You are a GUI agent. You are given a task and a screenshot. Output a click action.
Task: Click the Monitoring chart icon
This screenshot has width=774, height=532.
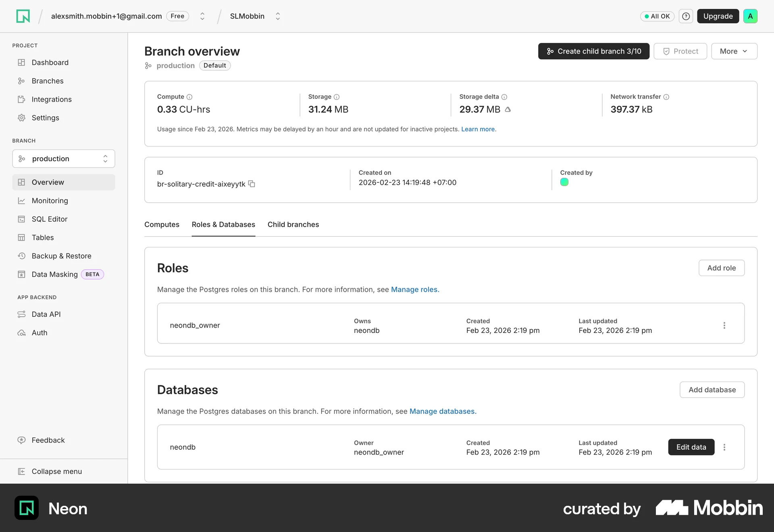pyautogui.click(x=21, y=201)
